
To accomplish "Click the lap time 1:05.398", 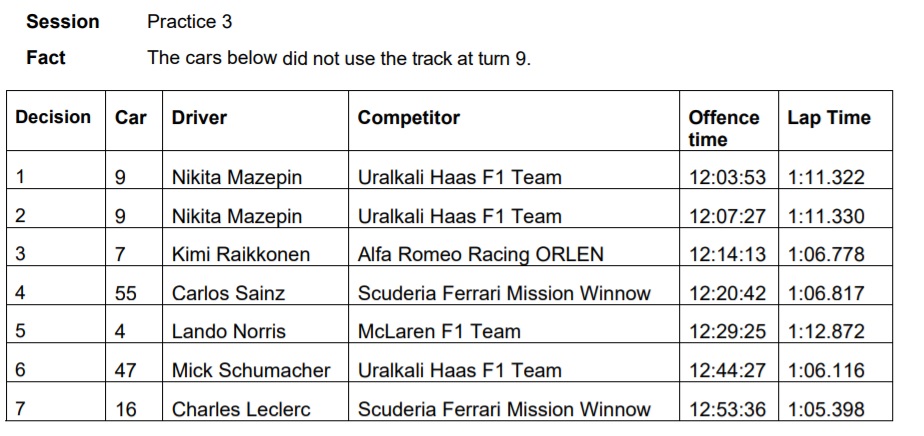I will 826,409.
